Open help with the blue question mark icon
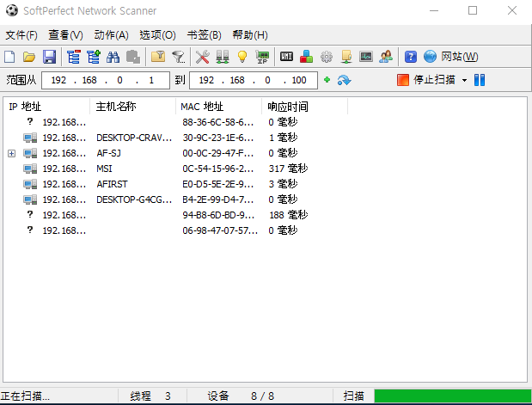Image resolution: width=532 pixels, height=405 pixels. [411, 57]
